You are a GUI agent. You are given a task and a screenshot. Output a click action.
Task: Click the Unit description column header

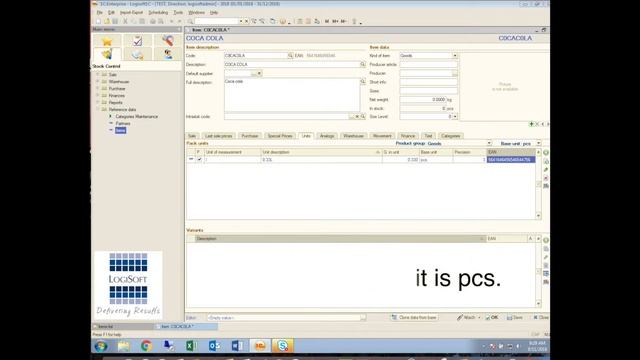click(x=321, y=152)
